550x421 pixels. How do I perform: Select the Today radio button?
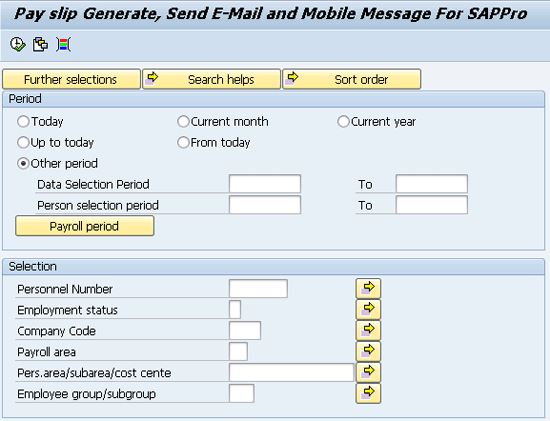23,122
